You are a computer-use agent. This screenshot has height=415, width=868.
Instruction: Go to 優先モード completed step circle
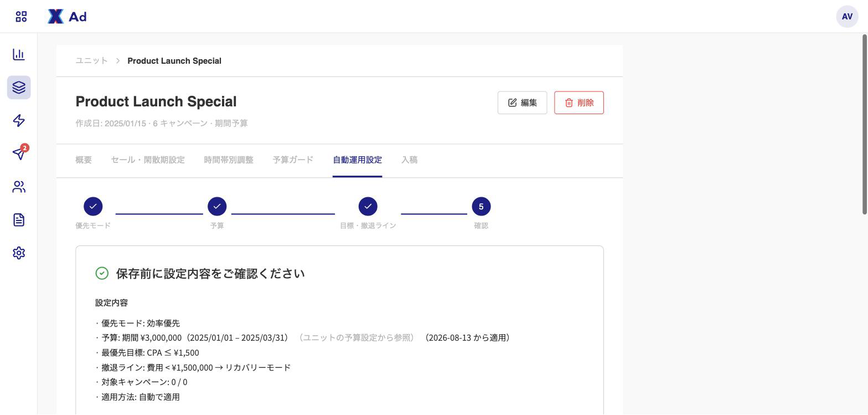tap(93, 206)
